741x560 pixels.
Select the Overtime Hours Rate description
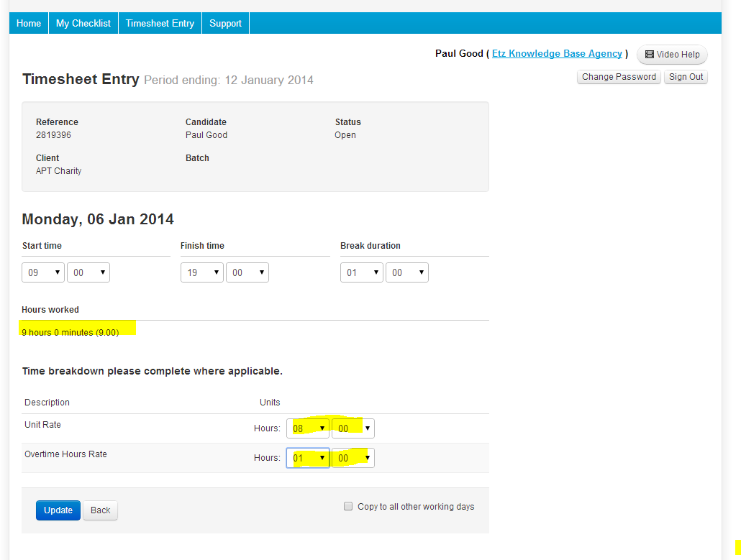(x=65, y=454)
